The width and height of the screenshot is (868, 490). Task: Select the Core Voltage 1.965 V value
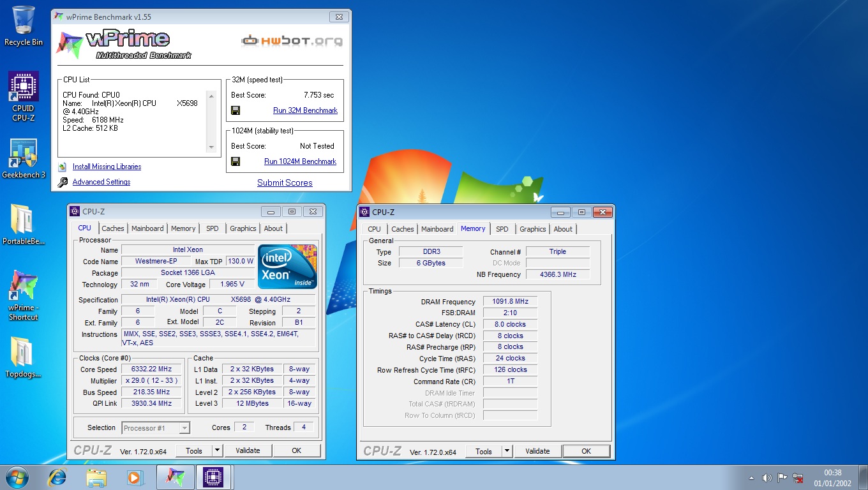pos(231,285)
